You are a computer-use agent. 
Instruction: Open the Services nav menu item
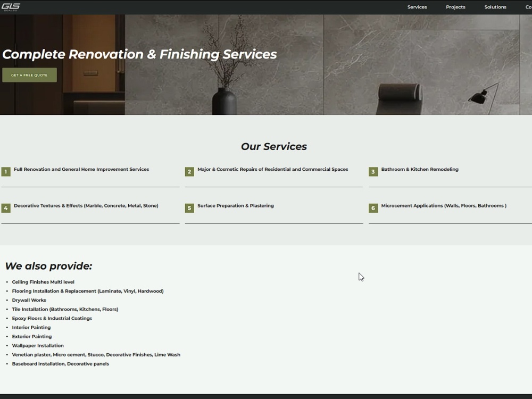(417, 7)
